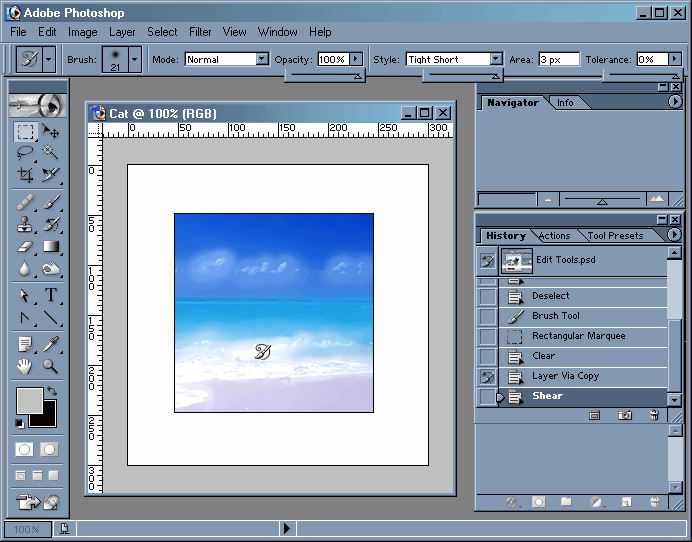Switch to the Tool Presets tab
Viewport: 692px width, 542px height.
(x=616, y=236)
